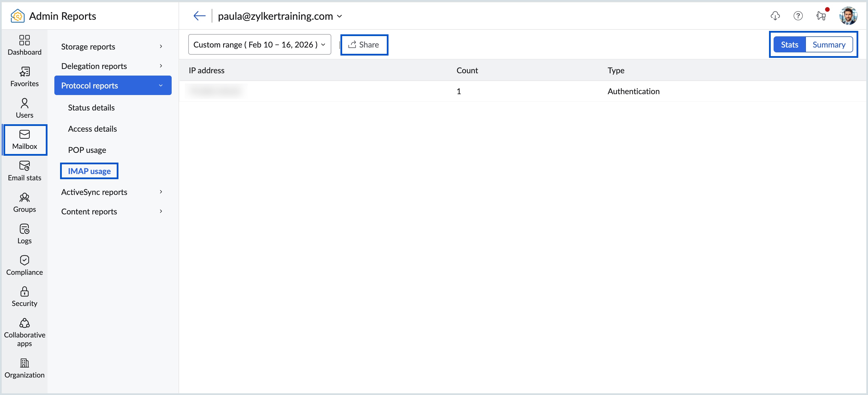This screenshot has width=868, height=395.
Task: Open the Groups reports section
Action: (24, 202)
